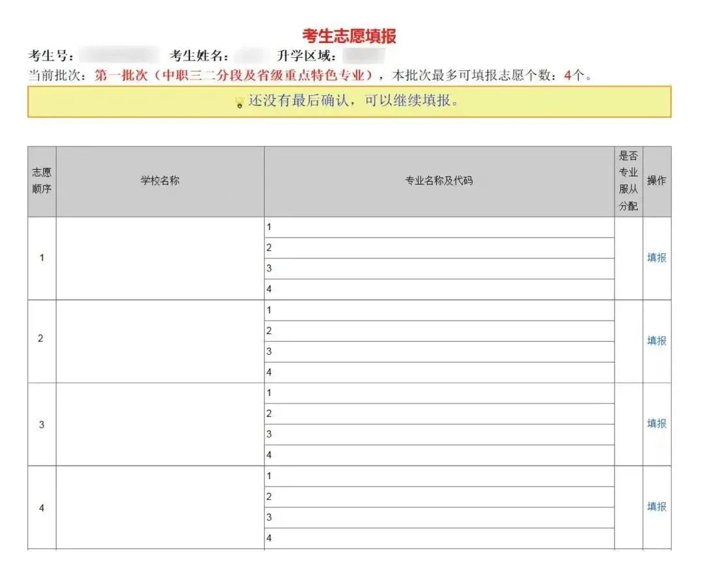Image resolution: width=703 pixels, height=588 pixels.
Task: Click 填报 link for 志愿 4
Action: (x=656, y=507)
